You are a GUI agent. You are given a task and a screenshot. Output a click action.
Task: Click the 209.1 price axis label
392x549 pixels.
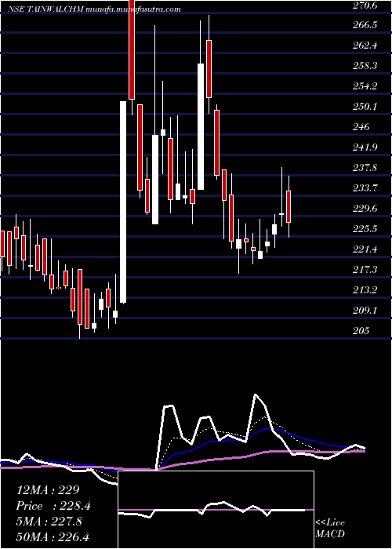[365, 311]
